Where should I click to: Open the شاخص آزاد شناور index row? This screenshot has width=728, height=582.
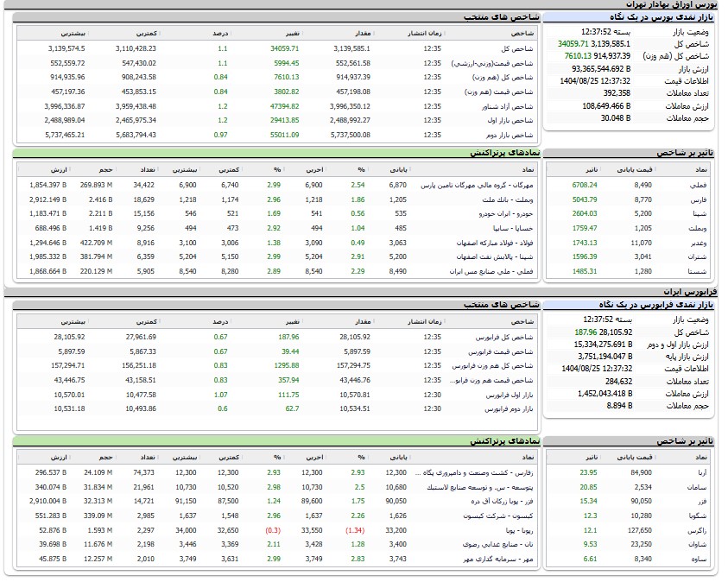511,106
